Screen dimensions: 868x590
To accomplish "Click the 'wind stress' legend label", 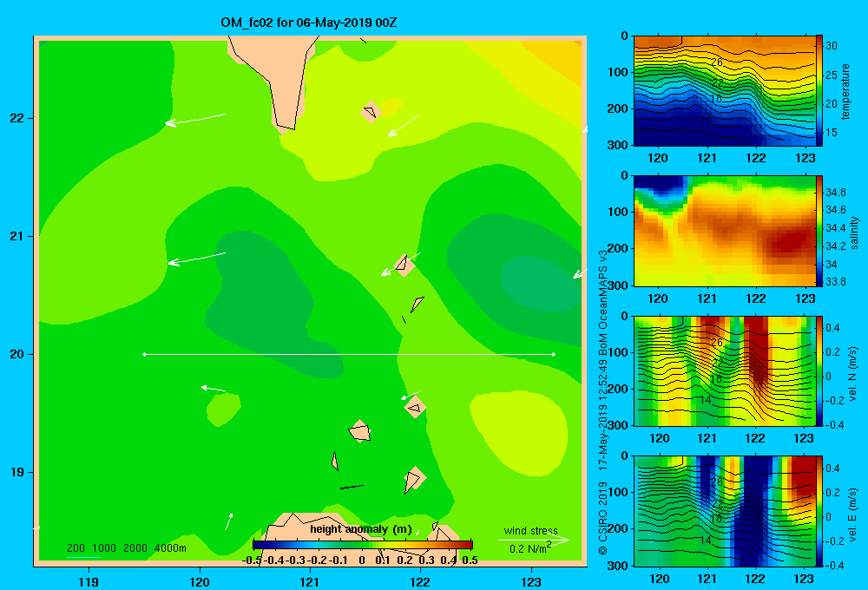I will [x=531, y=530].
